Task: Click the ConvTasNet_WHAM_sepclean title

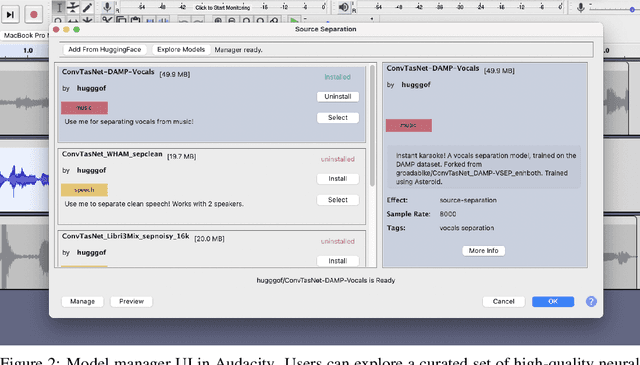Action: point(112,154)
